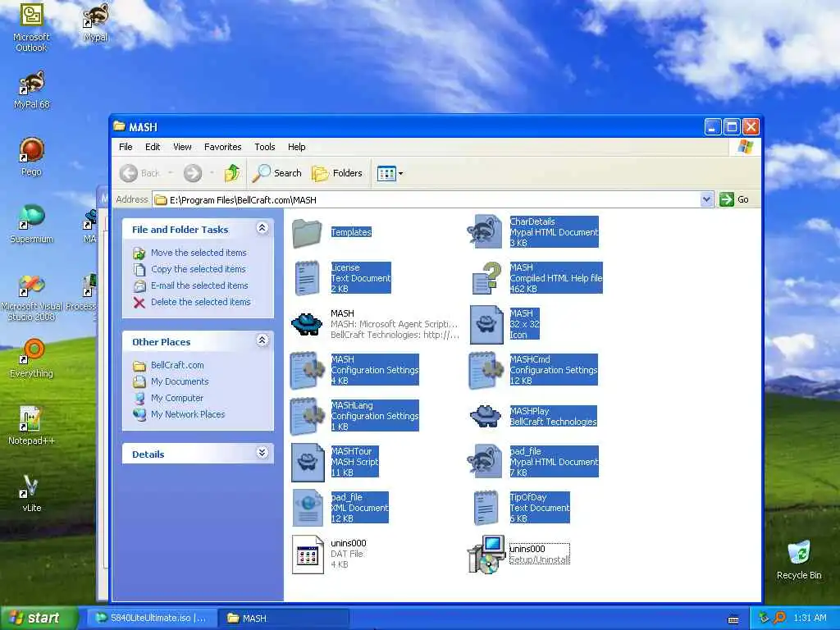
Task: Select the MASHLang Configuration Settings icon
Action: pyautogui.click(x=308, y=416)
